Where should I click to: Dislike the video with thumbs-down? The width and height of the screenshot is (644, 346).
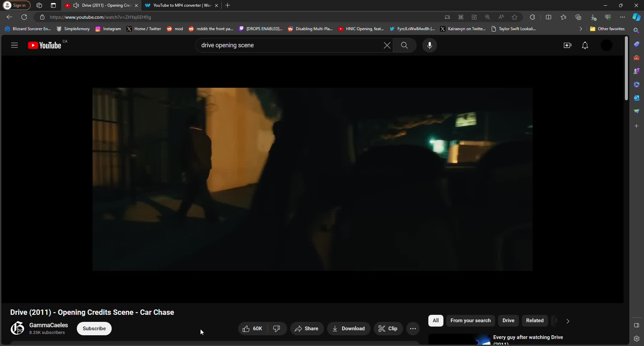point(277,329)
